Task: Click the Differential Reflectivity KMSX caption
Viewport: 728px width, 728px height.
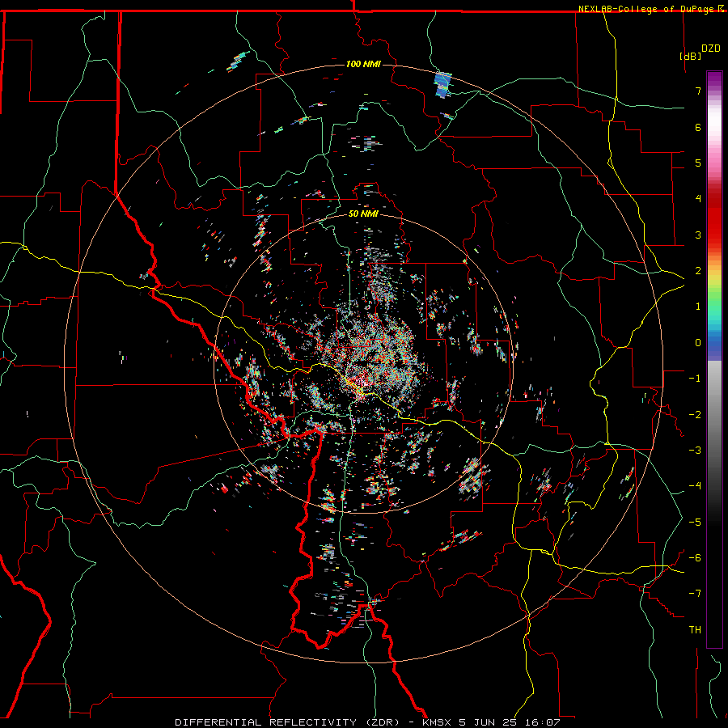Action: 367,722
